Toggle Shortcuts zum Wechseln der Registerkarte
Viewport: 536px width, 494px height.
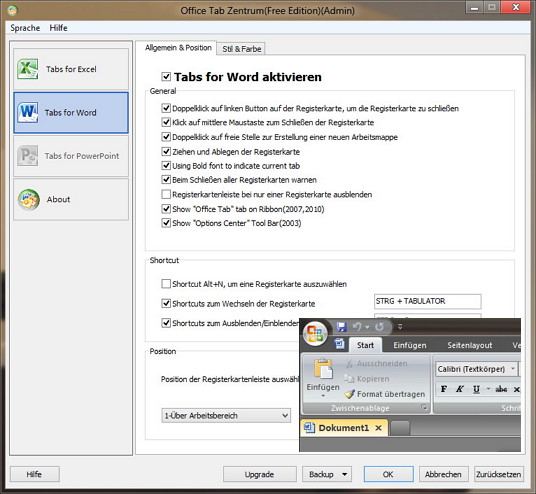(166, 304)
